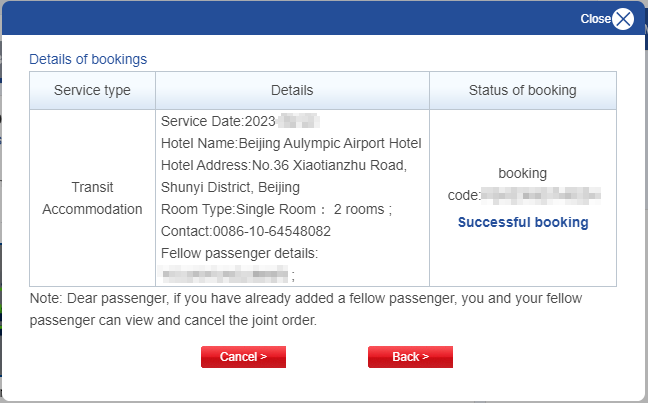This screenshot has width=648, height=403.
Task: Click the Hotel Name Beijing Aulympic line
Action: 291,143
